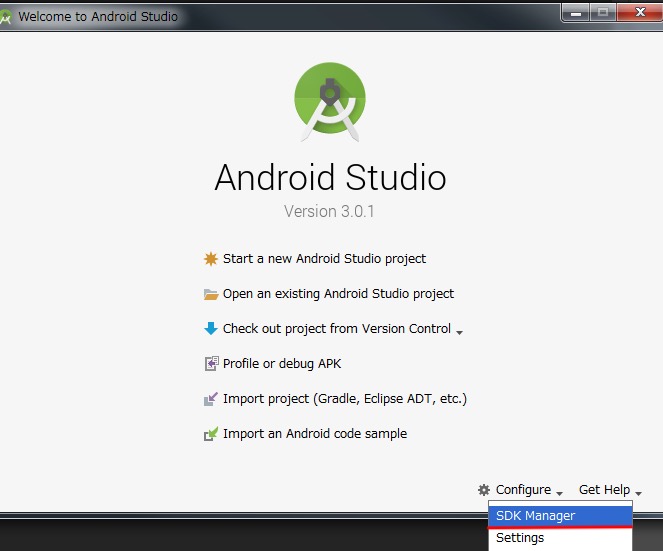Choose Settings from Configure menu
663x551 pixels.
560,538
